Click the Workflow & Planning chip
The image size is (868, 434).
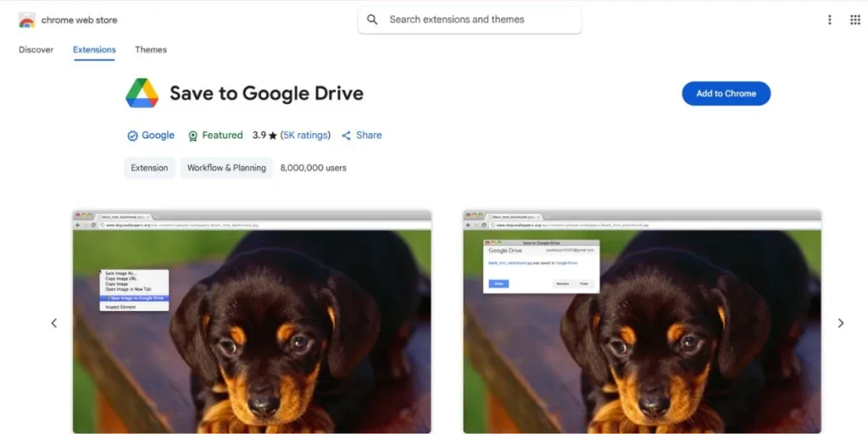pos(226,168)
